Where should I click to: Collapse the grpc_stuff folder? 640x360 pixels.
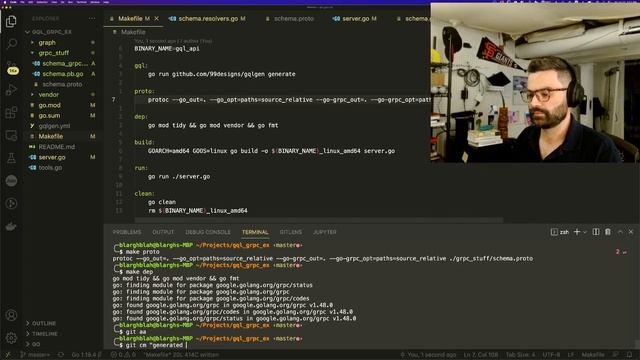(53, 53)
